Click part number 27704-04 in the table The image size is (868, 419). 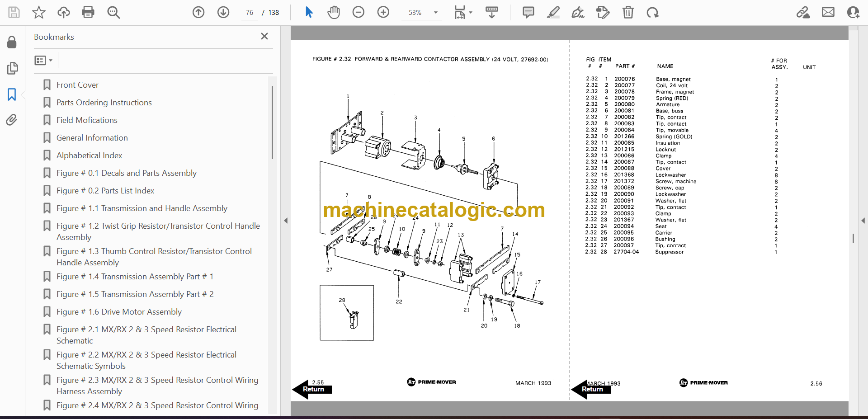626,252
